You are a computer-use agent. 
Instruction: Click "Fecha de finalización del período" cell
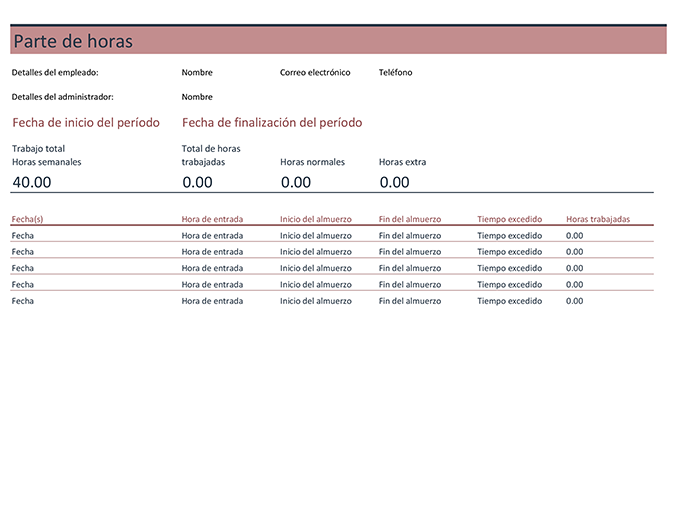(x=272, y=123)
